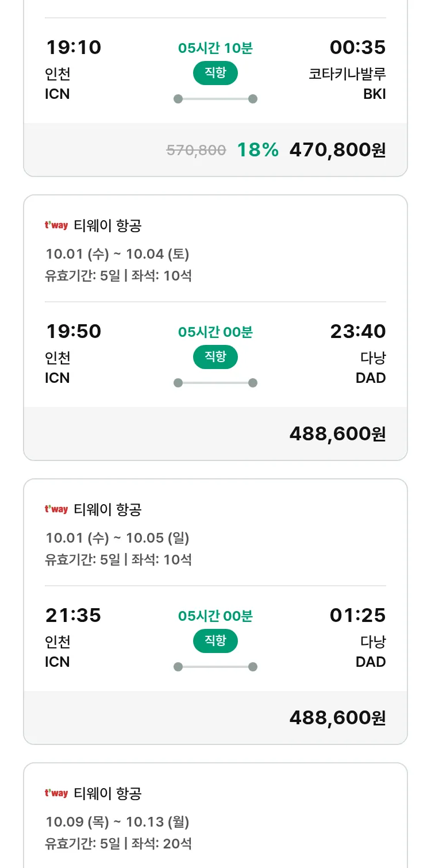Click the 00:35 arrival time at BKI
The image size is (431, 868).
coord(357,47)
